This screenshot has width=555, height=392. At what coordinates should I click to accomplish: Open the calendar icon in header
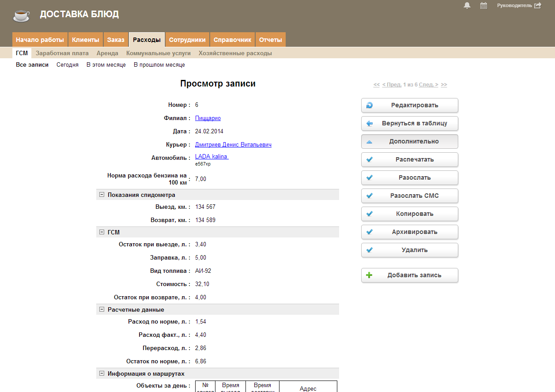tap(483, 6)
